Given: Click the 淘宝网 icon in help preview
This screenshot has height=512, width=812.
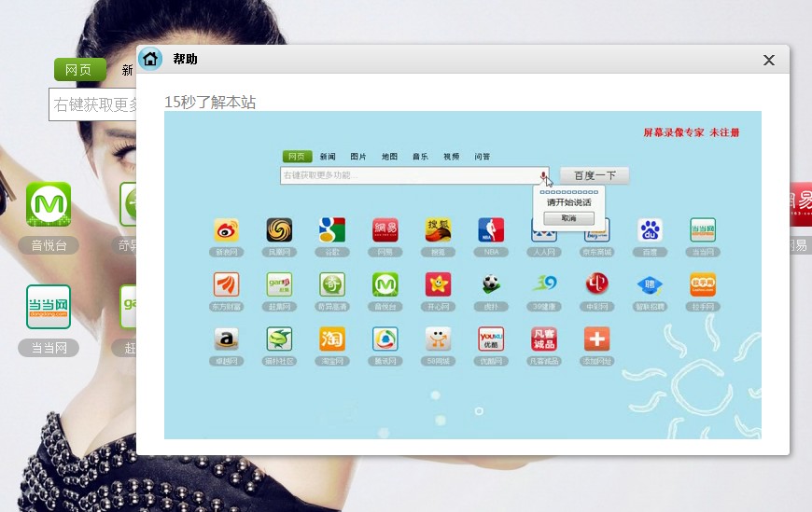Looking at the screenshot, I should tap(332, 339).
